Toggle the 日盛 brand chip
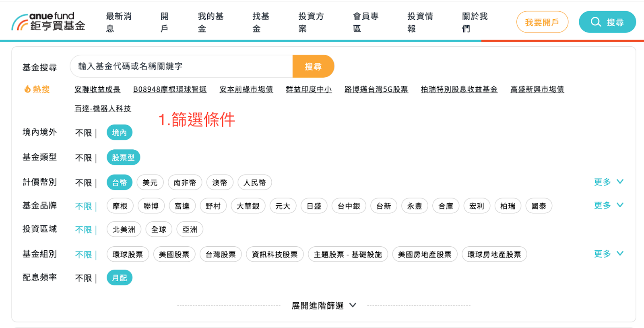 point(314,206)
